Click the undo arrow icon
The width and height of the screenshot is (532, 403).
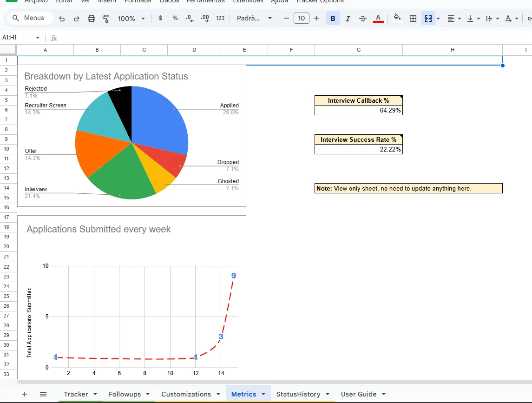point(62,19)
